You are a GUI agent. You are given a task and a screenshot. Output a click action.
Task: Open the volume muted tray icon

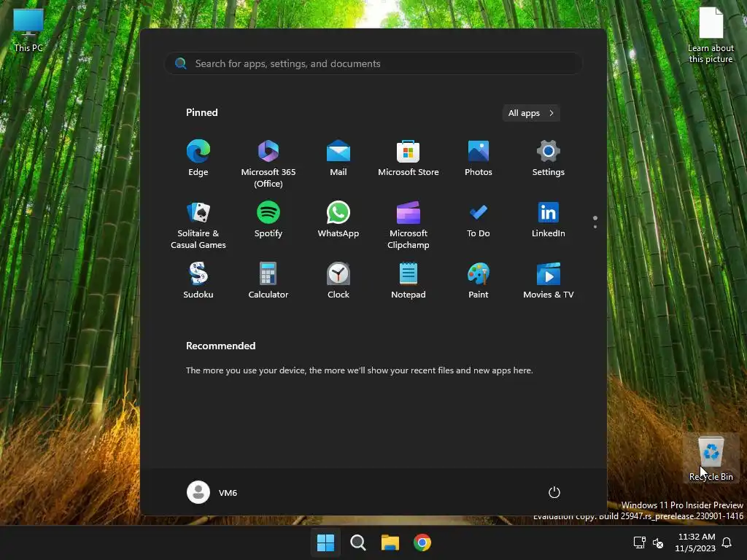[x=658, y=542]
